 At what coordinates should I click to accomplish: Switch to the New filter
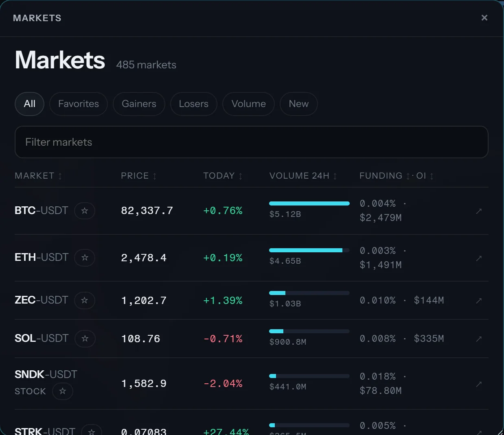click(299, 104)
